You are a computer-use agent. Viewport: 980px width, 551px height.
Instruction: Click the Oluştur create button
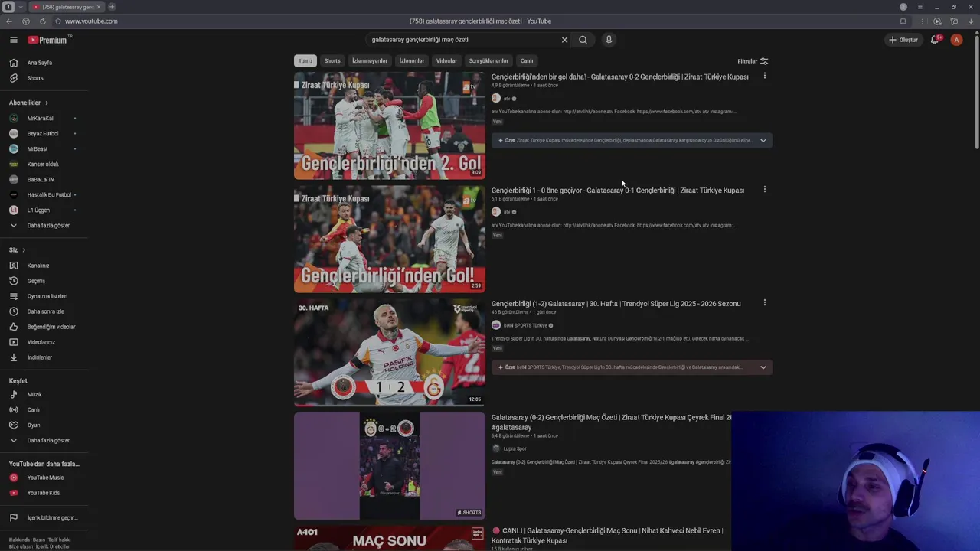(903, 40)
